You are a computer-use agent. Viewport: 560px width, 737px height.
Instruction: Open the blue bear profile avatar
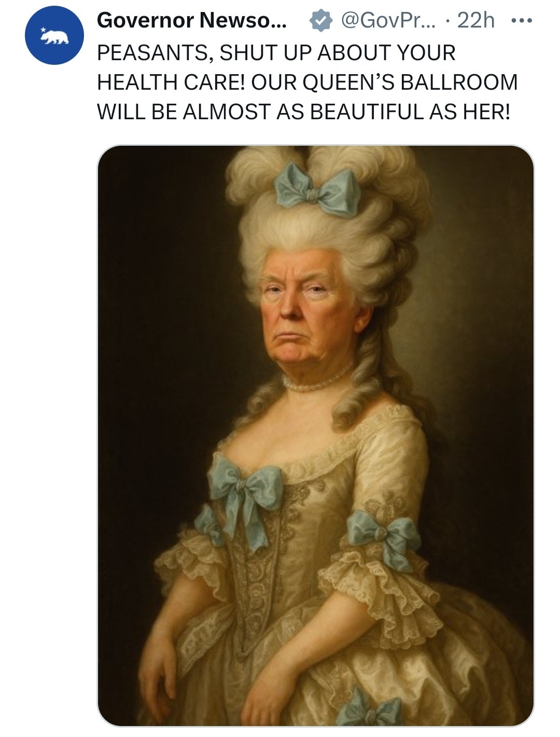point(54,36)
